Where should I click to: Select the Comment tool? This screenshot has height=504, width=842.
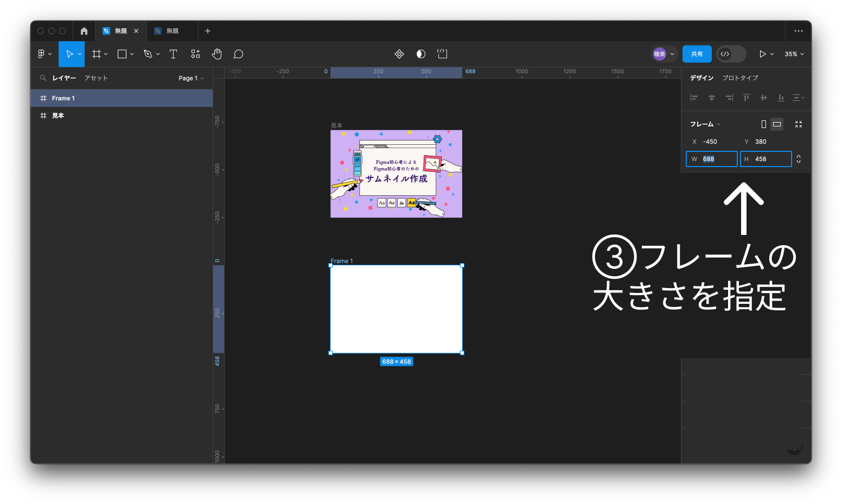pos(238,54)
